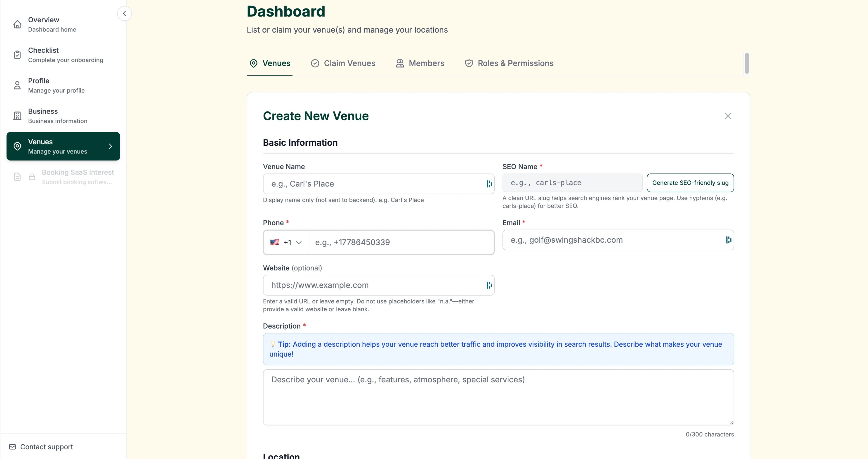Screen dimensions: 868x459
Task: Click the Overview home icon in sidebar
Action: tap(17, 24)
